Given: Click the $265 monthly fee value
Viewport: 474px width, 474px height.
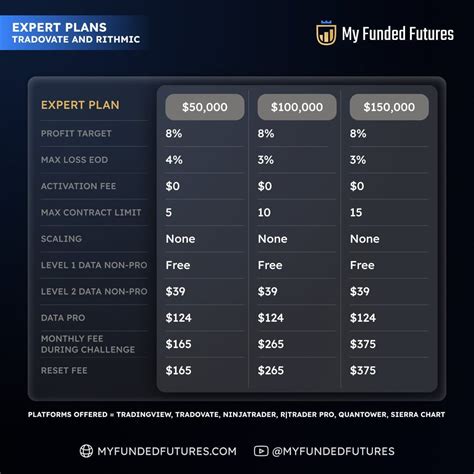Looking at the screenshot, I should [x=271, y=344].
